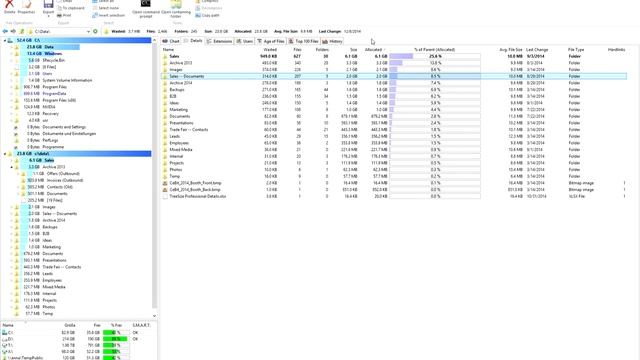
Task: Expand the Offers (Outbound) tree node
Action: click(x=18, y=174)
